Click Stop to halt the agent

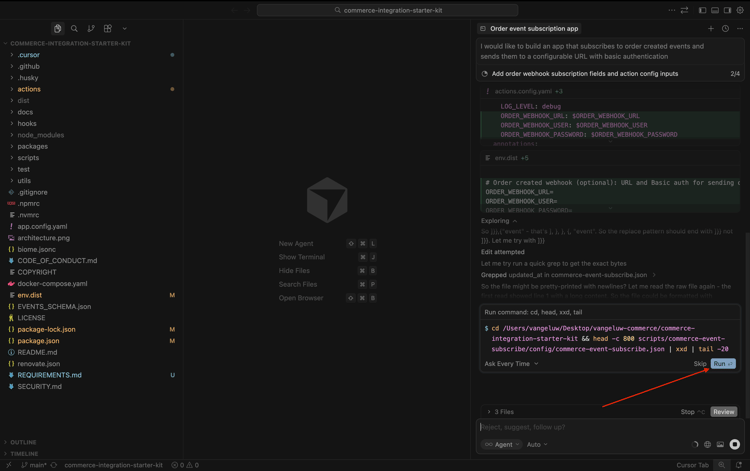coord(692,412)
